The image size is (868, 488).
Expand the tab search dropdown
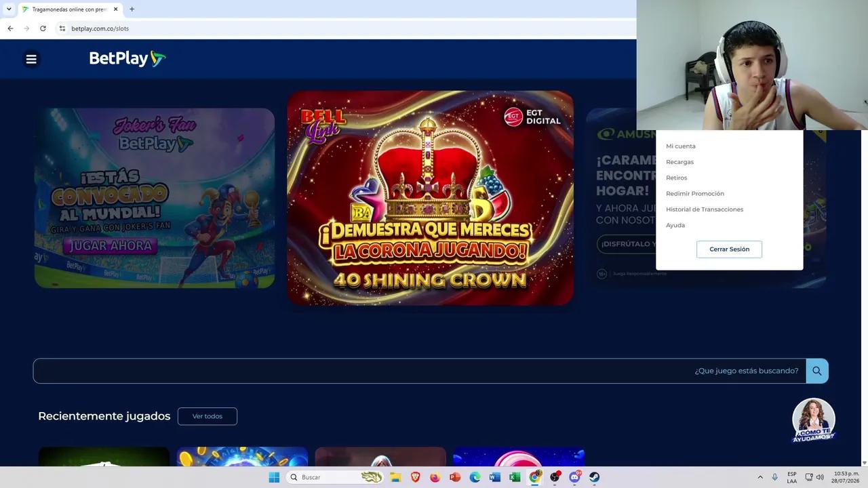(x=9, y=9)
